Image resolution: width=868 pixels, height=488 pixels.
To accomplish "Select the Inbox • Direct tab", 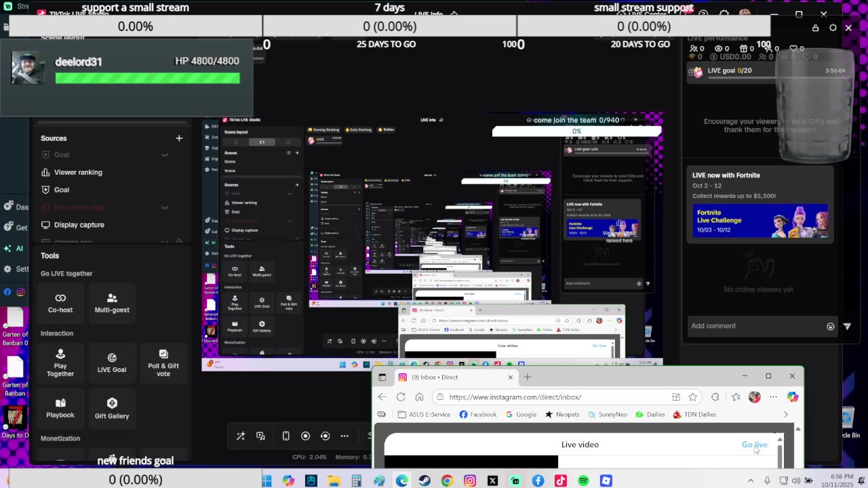I will (454, 378).
